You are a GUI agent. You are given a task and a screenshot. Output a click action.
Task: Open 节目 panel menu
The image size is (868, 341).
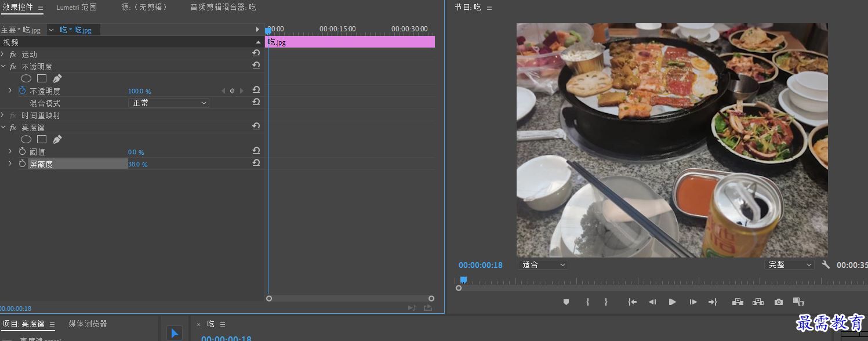489,8
